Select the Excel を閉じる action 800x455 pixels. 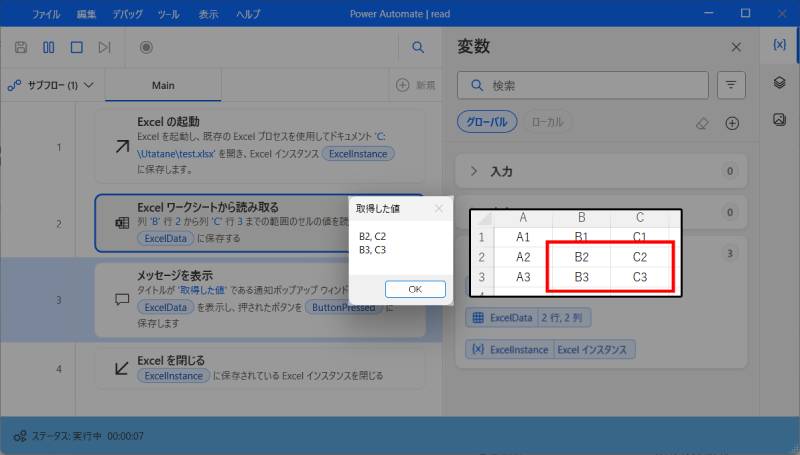pos(259,368)
